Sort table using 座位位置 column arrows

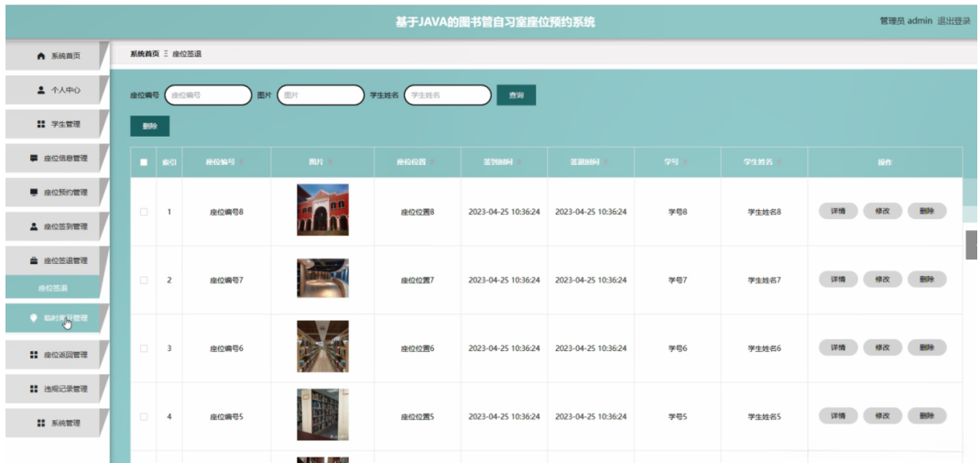432,162
